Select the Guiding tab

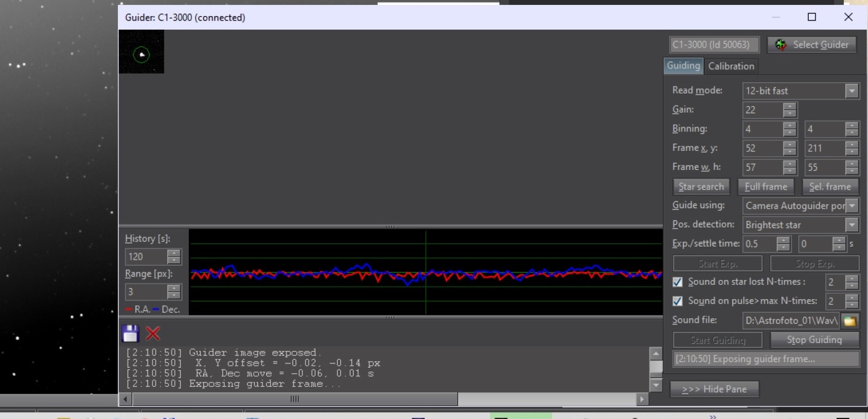tap(683, 66)
